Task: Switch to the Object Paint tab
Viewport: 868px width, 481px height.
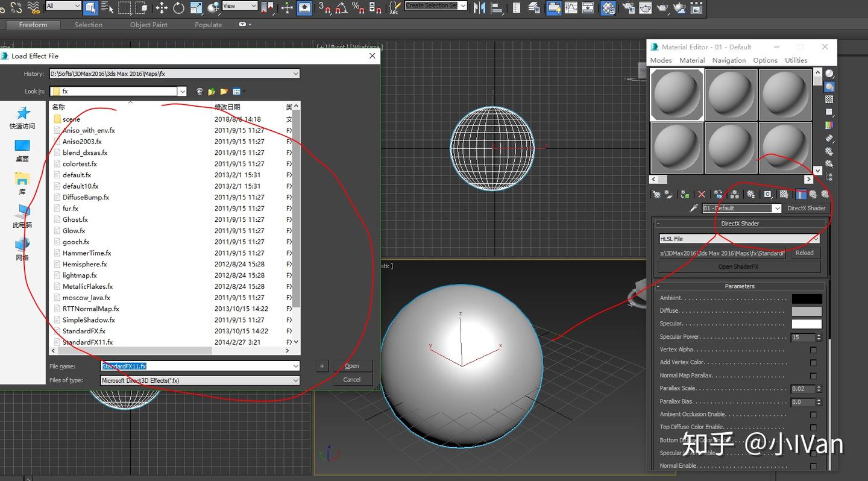Action: point(148,25)
